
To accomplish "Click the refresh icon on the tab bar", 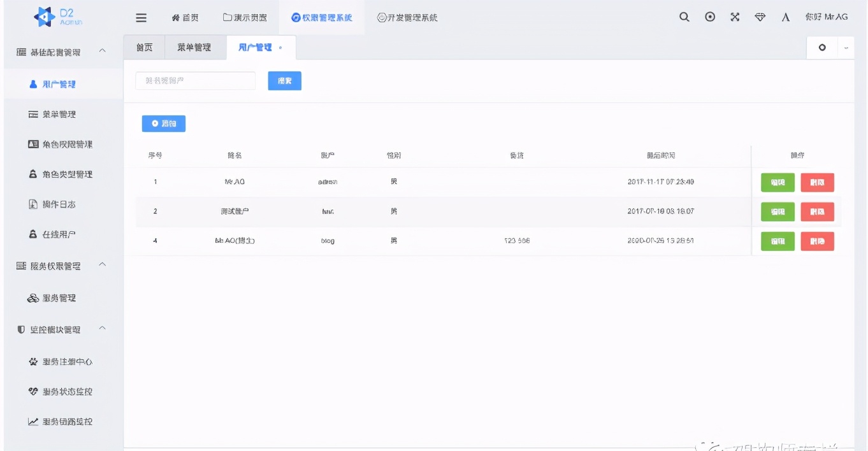I will click(821, 47).
